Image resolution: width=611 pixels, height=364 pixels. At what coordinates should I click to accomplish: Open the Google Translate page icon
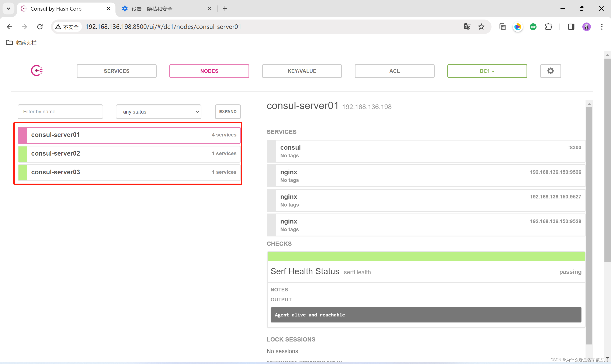(468, 27)
